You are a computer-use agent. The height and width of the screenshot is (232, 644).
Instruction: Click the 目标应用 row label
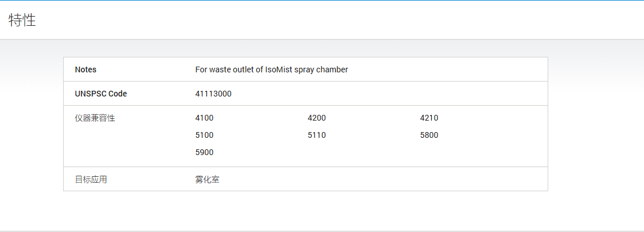91,179
